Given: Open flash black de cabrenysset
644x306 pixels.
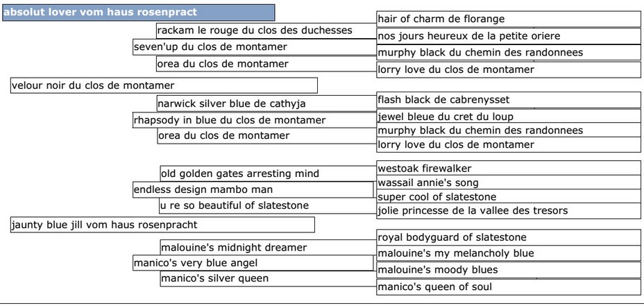Looking at the screenshot, I should (x=509, y=100).
